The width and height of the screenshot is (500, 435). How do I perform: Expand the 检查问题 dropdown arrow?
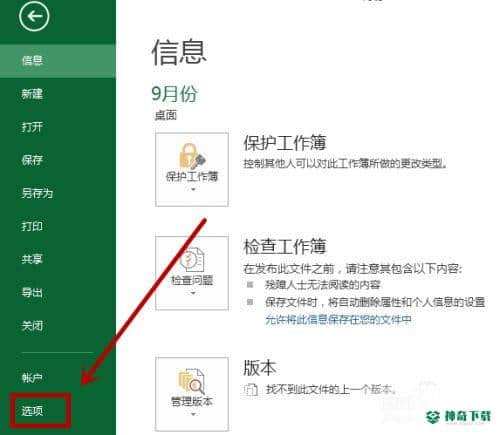point(193,293)
